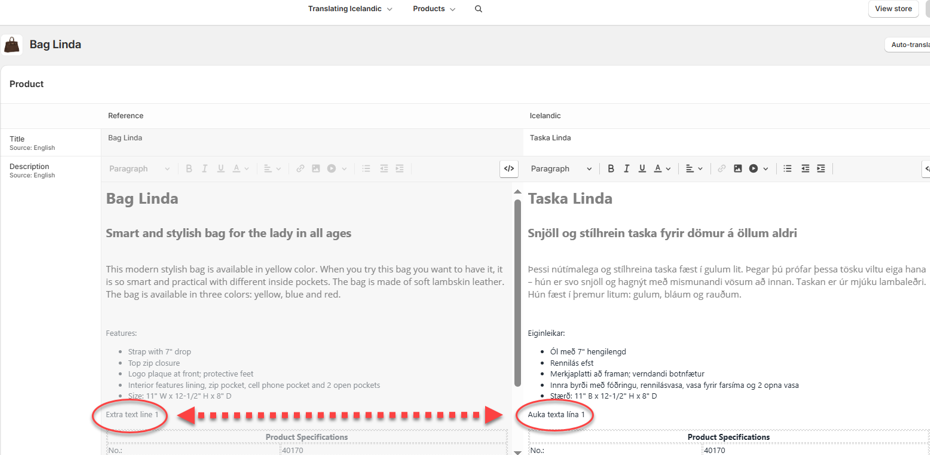Toggle underline formatting in Icelandic editor
Screen dimensions: 930x455
642,169
